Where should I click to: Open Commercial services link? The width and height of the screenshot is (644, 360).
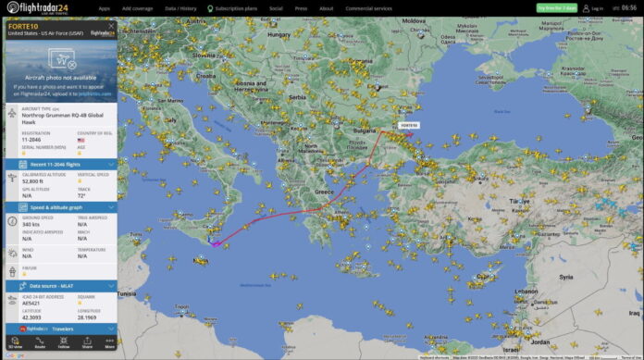coord(369,8)
